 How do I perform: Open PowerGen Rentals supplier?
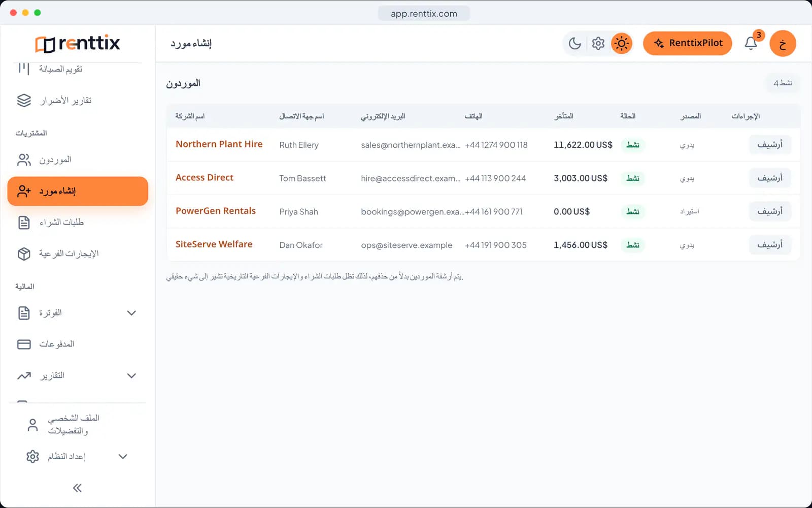(216, 211)
